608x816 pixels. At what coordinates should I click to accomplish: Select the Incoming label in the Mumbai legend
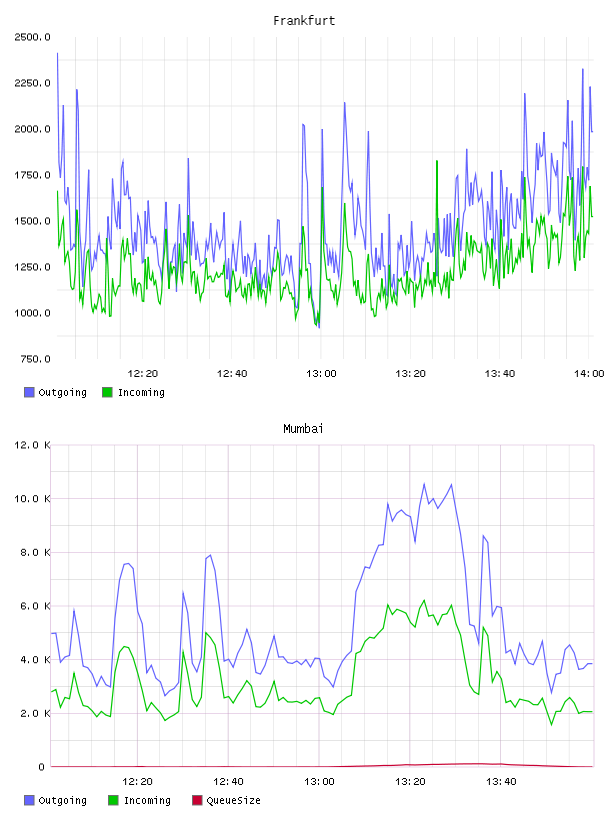point(147,800)
